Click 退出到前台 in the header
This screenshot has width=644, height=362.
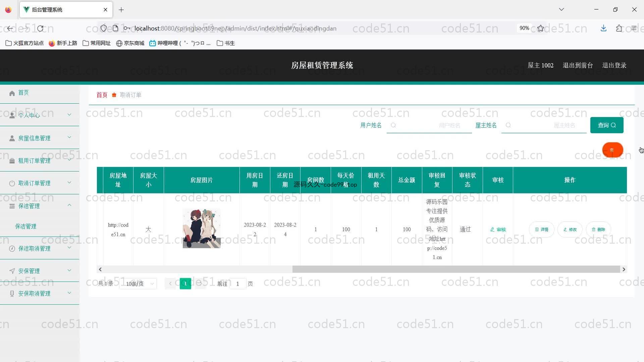578,65
